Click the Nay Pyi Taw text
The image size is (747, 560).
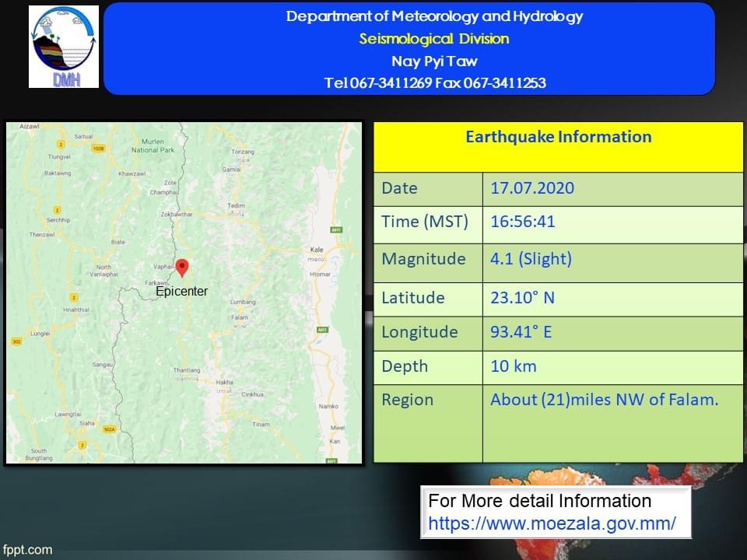(x=434, y=61)
